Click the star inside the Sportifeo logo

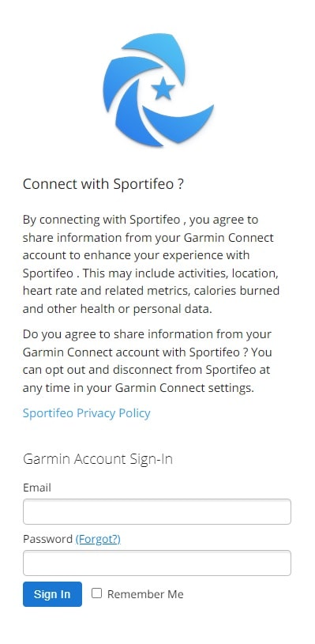tap(163, 89)
